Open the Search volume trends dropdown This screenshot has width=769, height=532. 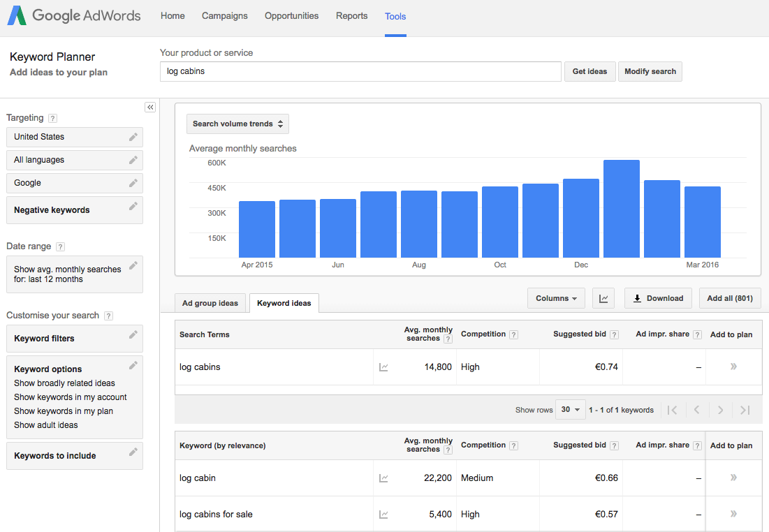point(237,123)
